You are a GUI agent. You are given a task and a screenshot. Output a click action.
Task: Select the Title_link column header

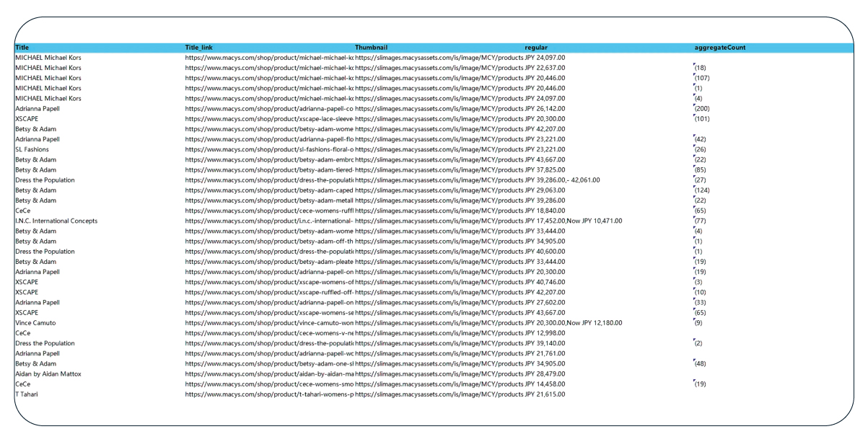(x=199, y=48)
